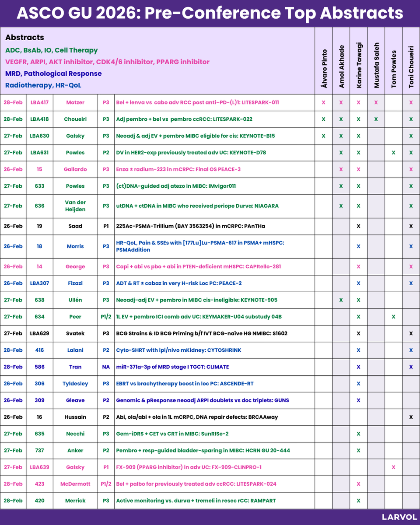Click the "Amol Akhade" column header

[x=341, y=67]
